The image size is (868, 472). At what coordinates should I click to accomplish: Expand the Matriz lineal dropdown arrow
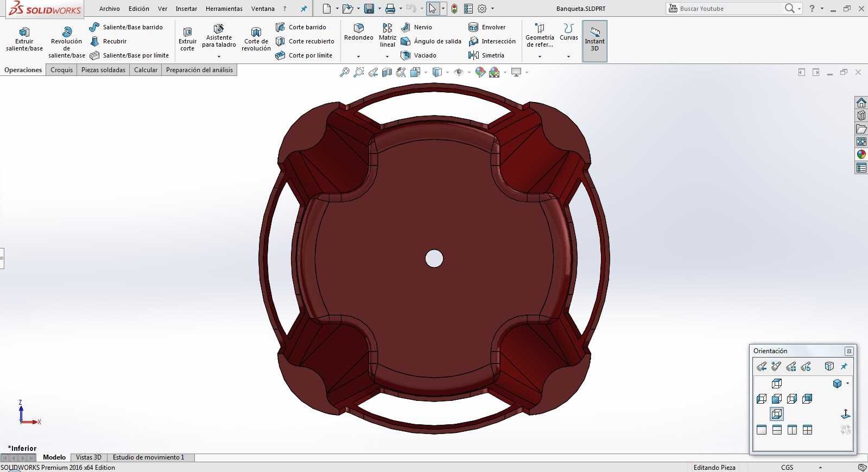[x=387, y=56]
